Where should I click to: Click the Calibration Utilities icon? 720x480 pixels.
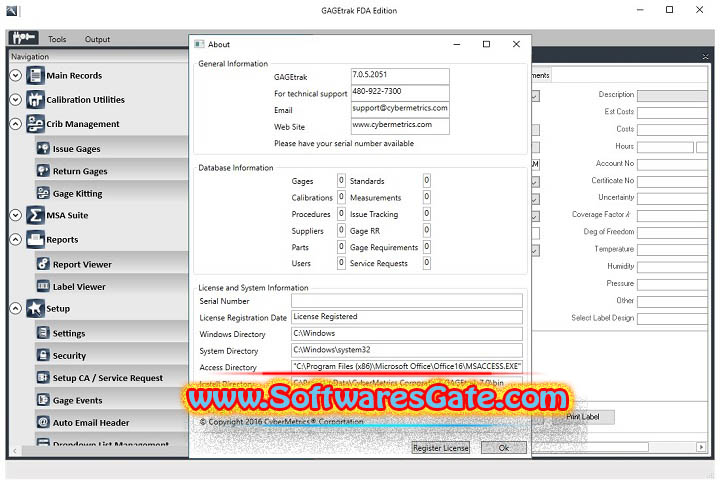(35, 100)
